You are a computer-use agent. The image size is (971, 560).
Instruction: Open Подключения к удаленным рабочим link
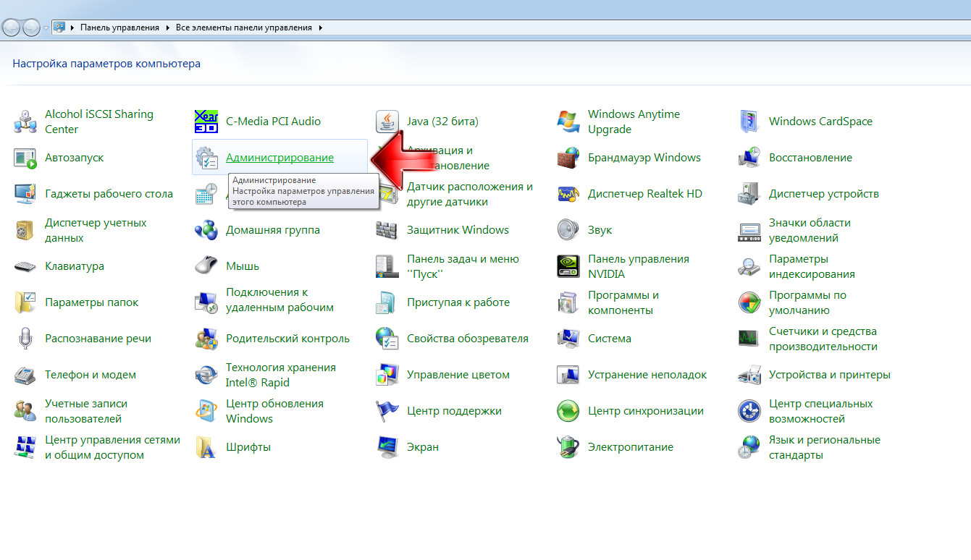[x=279, y=300]
